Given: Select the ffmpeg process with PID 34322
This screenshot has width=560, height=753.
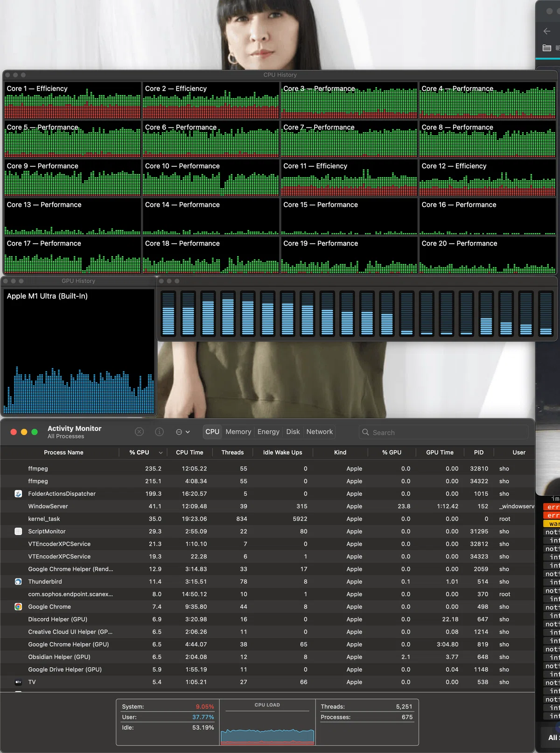Looking at the screenshot, I should click(267, 481).
